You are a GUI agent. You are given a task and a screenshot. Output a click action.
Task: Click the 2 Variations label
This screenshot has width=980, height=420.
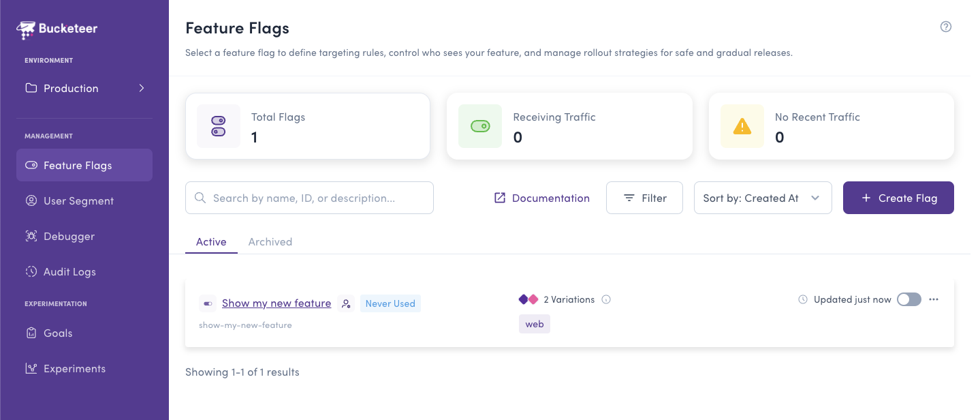tap(569, 299)
